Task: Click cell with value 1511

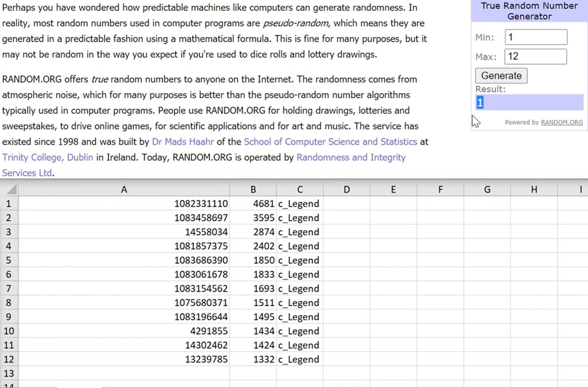Action: (253, 302)
